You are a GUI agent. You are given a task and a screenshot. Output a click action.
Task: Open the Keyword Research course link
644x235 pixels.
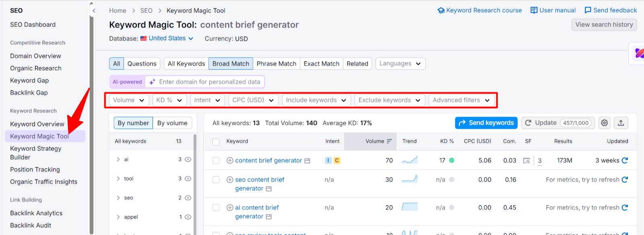[x=480, y=10]
